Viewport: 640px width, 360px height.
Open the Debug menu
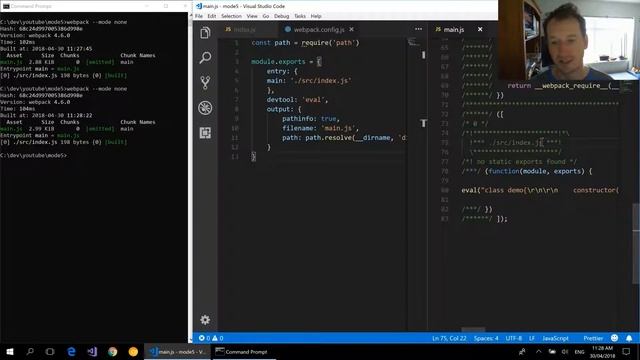click(x=281, y=16)
